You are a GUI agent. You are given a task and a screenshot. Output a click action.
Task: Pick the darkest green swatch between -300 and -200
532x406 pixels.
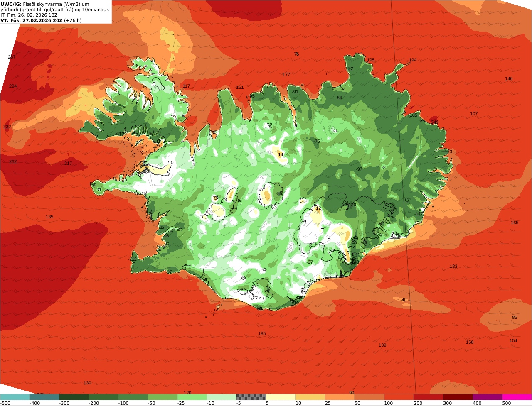coord(74,397)
